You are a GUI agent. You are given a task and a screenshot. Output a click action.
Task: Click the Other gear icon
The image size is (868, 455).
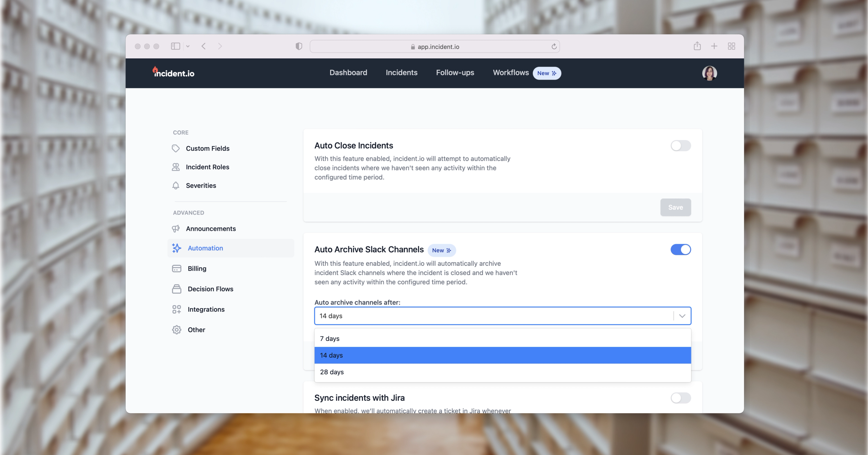(177, 330)
